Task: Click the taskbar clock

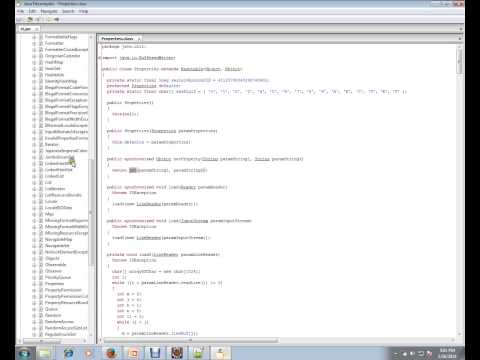Action: coord(448,353)
